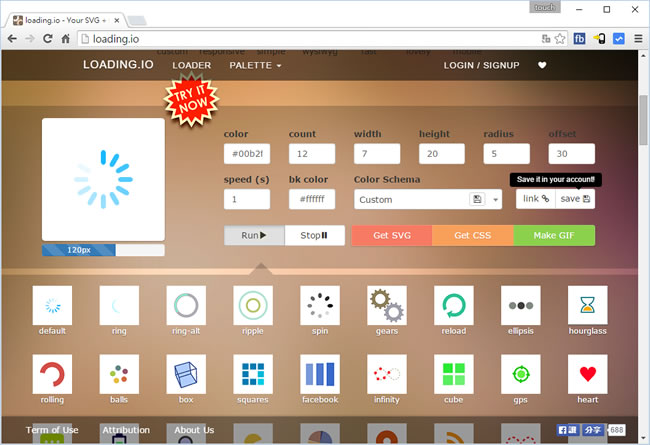Click the LOADING.IO brand logo
650x445 pixels.
click(x=118, y=65)
